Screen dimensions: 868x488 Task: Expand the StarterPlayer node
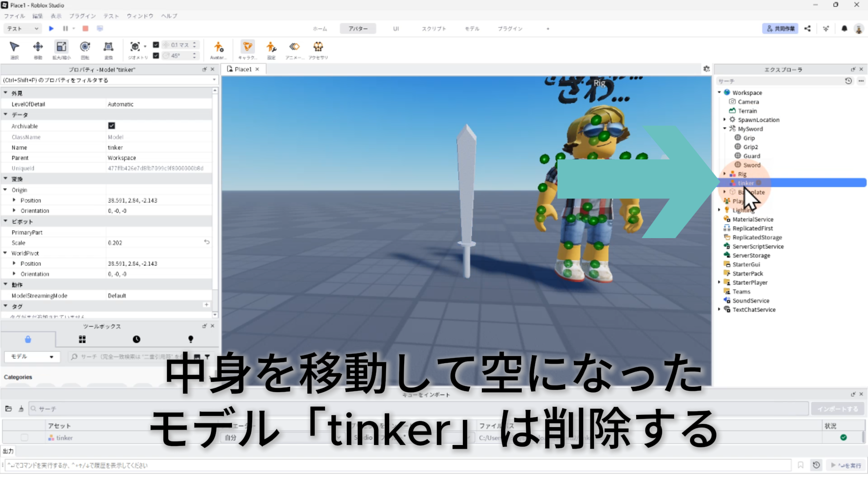[x=719, y=282]
